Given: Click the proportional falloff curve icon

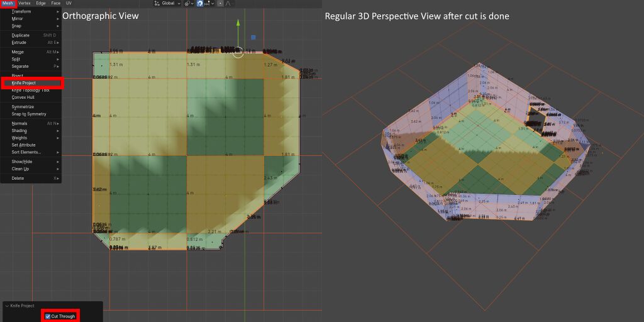Looking at the screenshot, I should (x=228, y=3).
